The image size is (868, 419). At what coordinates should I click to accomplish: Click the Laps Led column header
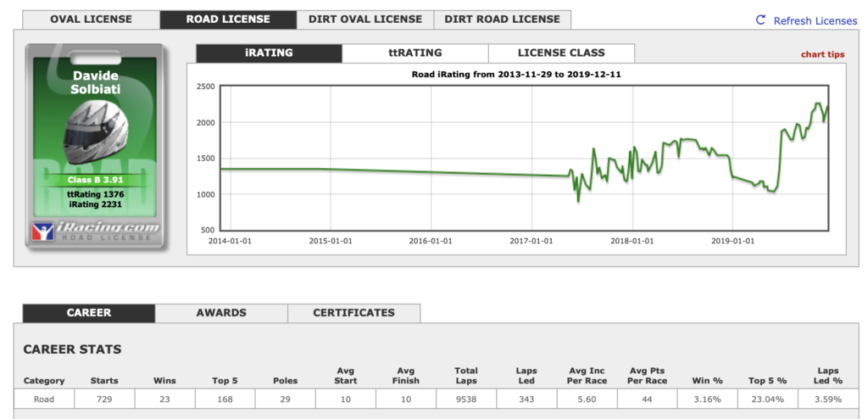pyautogui.click(x=526, y=376)
